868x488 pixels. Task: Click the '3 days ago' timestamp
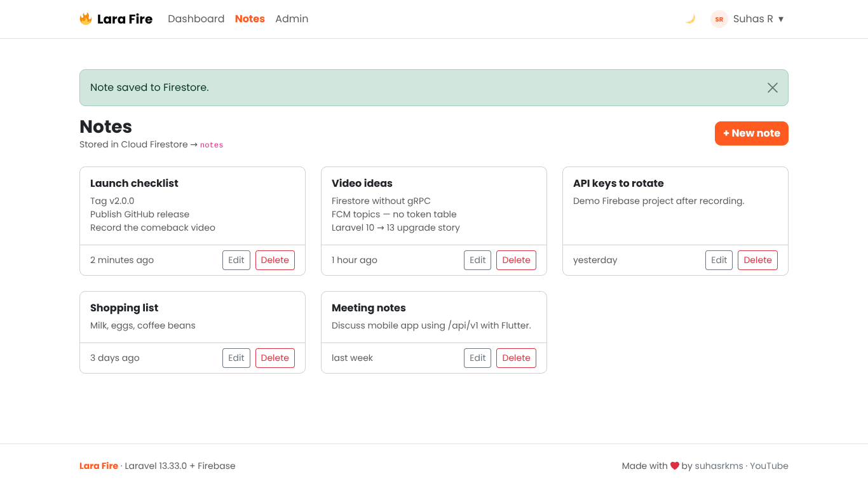(115, 358)
